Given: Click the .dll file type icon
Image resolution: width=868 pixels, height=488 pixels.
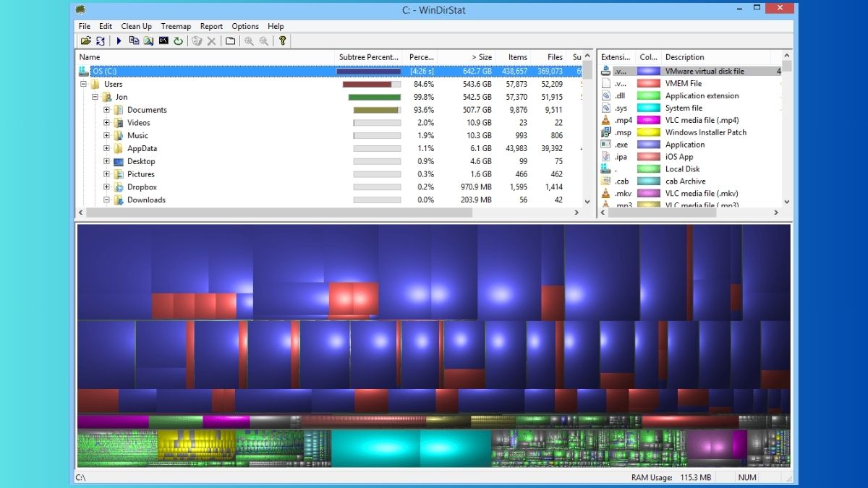Looking at the screenshot, I should (606, 95).
